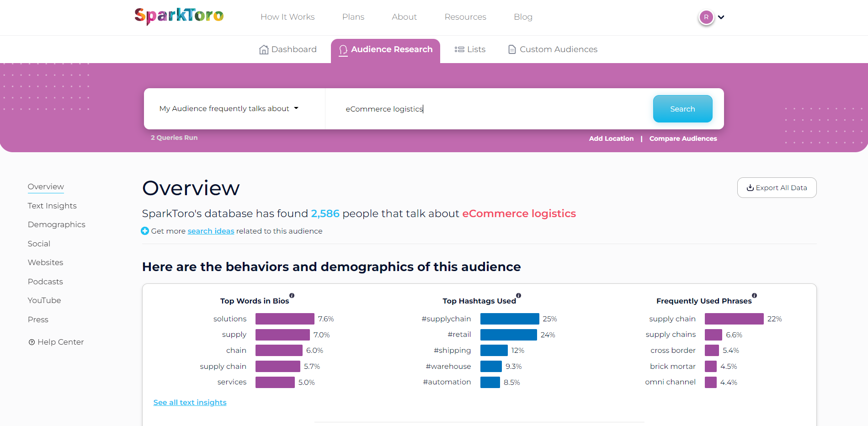Screen dimensions: 868x426
Task: Switch to the Custom Audiences tab
Action: click(x=553, y=49)
